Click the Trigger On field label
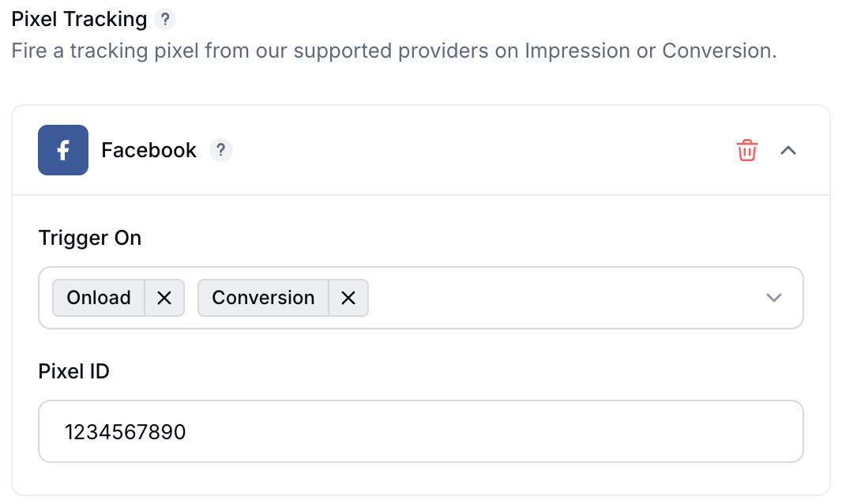The image size is (842, 504). (90, 238)
